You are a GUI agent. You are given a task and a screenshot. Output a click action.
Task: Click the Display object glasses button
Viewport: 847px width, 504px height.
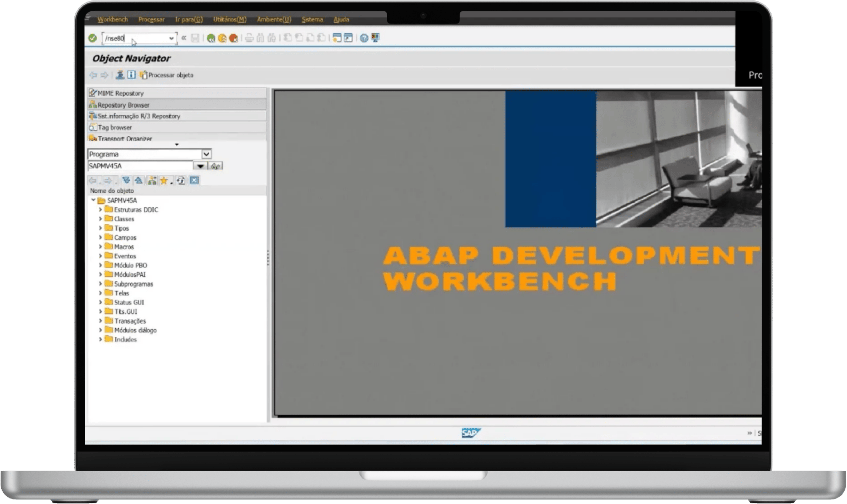click(215, 166)
